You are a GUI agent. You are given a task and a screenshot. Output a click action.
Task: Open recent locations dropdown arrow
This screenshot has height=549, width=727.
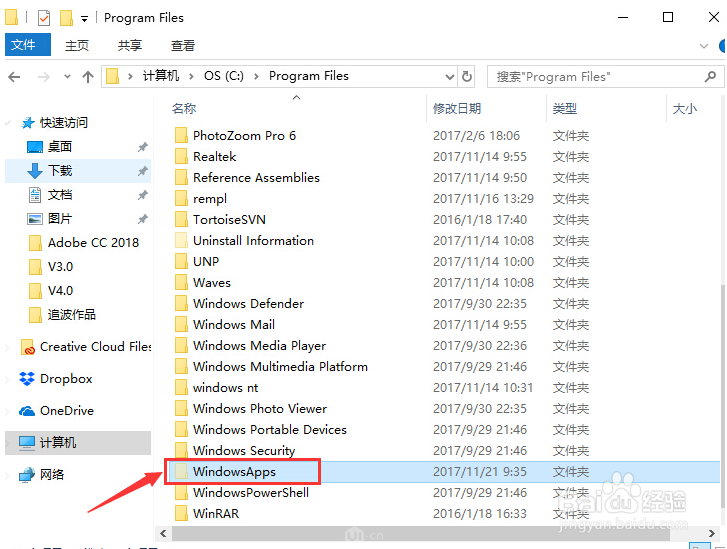68,77
